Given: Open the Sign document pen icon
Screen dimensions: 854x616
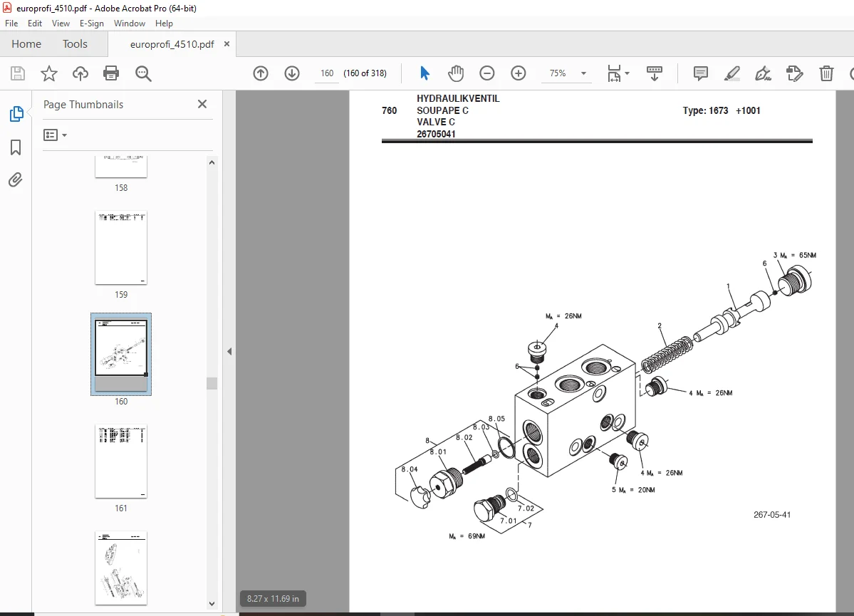Looking at the screenshot, I should (x=763, y=73).
